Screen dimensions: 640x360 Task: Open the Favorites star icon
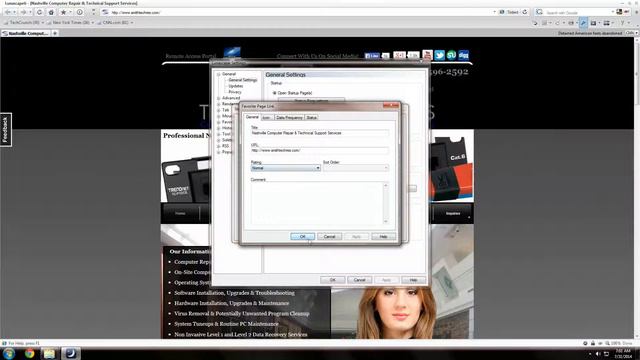pyautogui.click(x=63, y=12)
